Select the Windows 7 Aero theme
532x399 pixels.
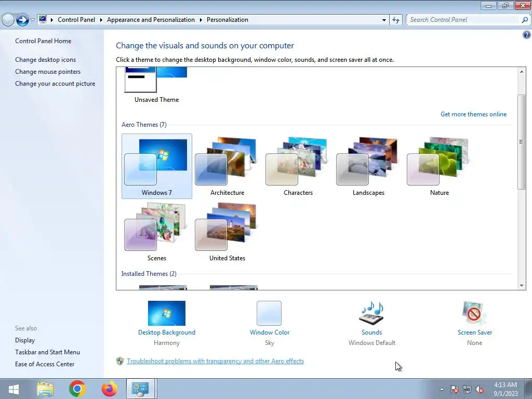[157, 166]
